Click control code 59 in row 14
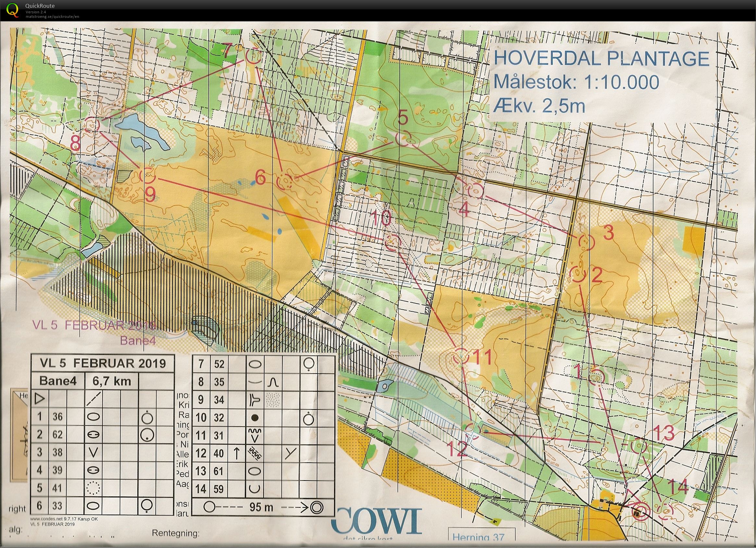The height and width of the screenshot is (548, 756). (219, 489)
